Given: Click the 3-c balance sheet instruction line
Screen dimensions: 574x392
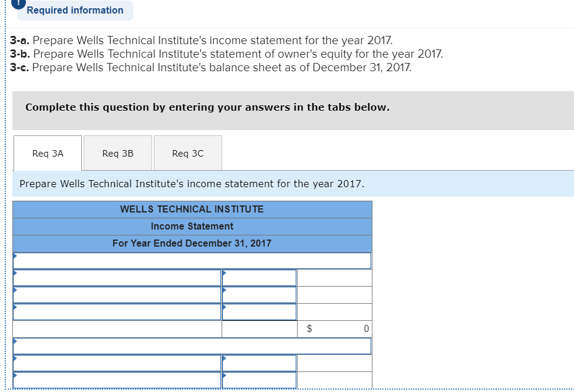Looking at the screenshot, I should (x=211, y=68).
